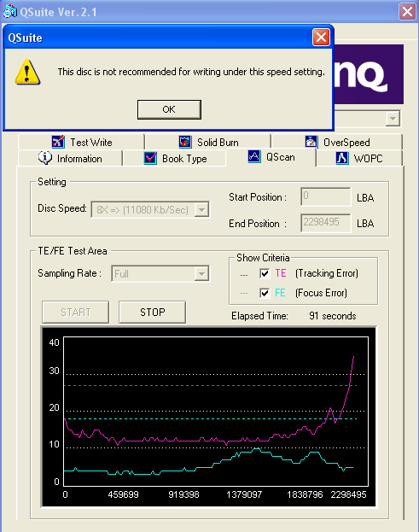Screen dimensions: 419x532
Task: Uncheck the TE Tracking Error checkbox
Action: pos(265,273)
